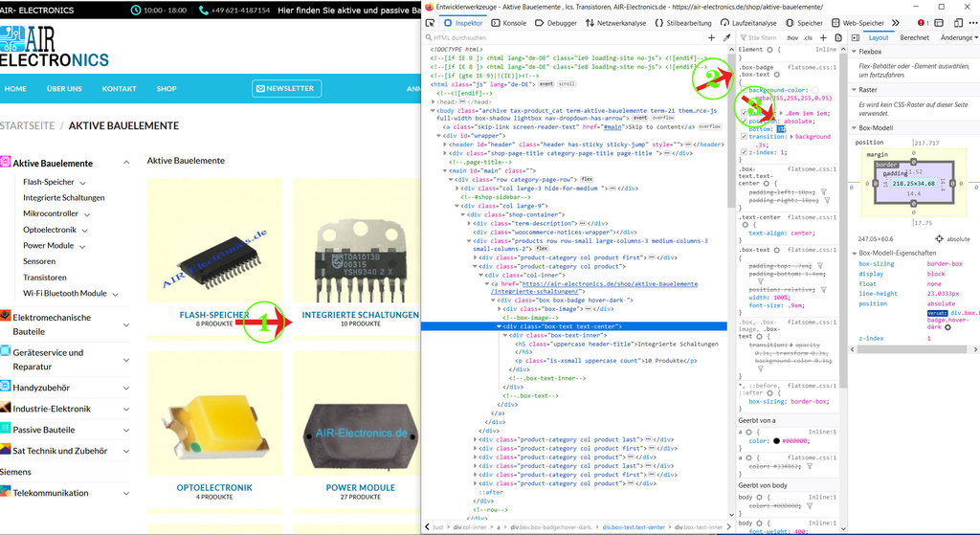
Task: Click horizontal scrollbar in Layout panel
Action: click(912, 350)
